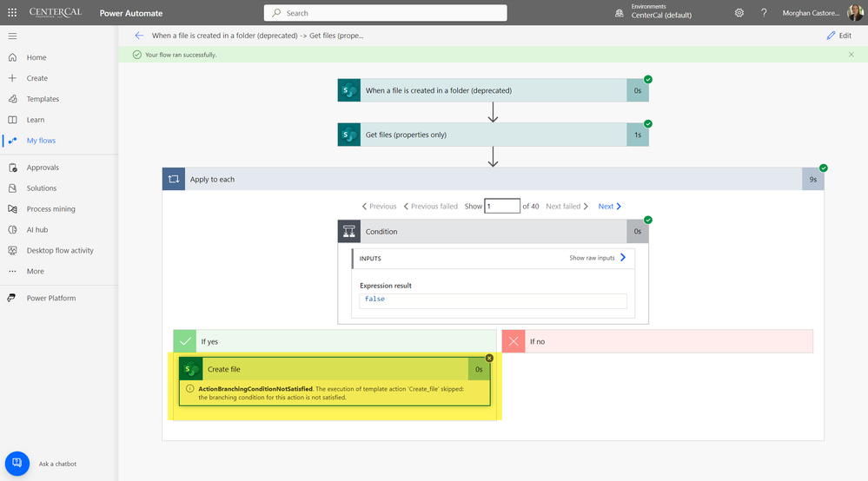Open the Help question mark icon
This screenshot has height=481, width=868.
point(764,13)
